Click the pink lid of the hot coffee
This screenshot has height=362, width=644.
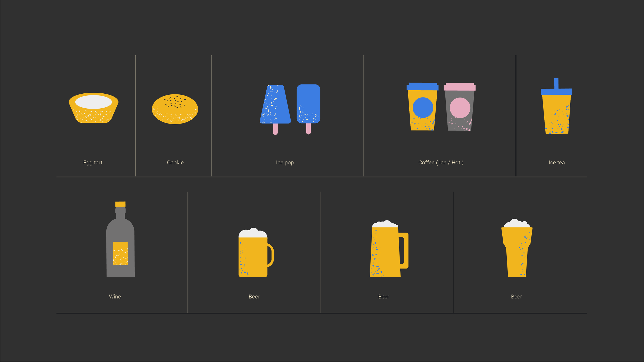[460, 87]
